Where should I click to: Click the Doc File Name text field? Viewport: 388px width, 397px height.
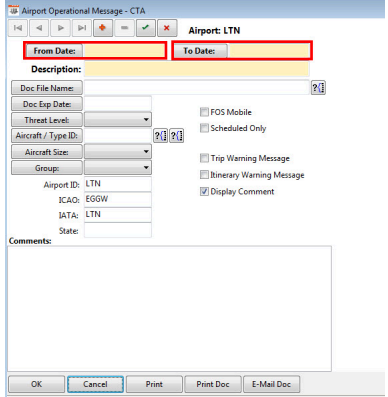tap(197, 88)
